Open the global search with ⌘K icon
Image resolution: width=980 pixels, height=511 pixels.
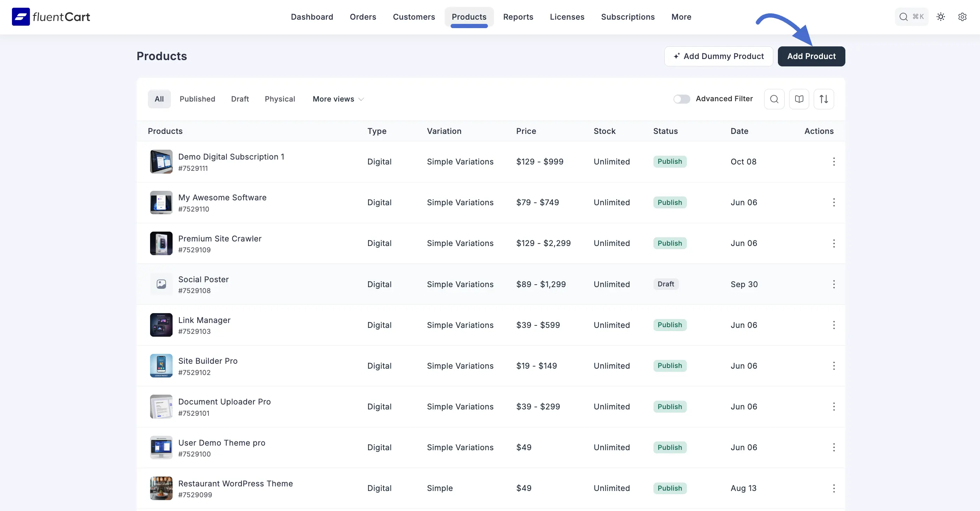911,17
